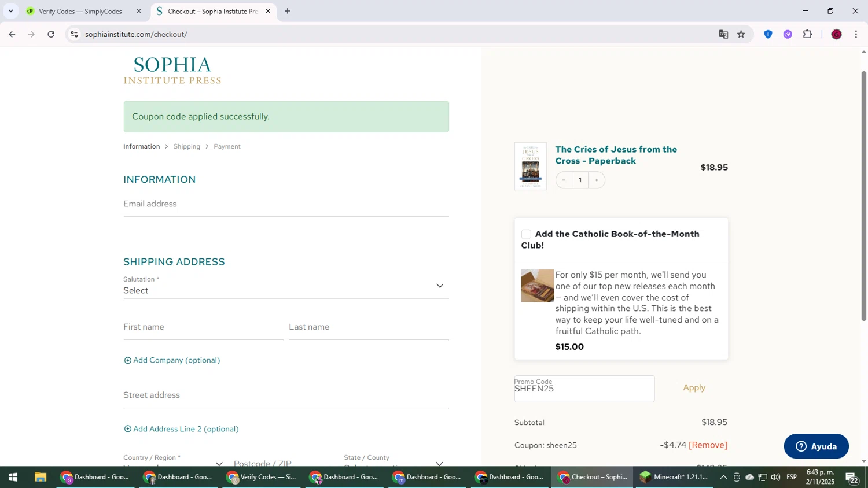
Task: Bookmark this page with the star icon
Action: pyautogui.click(x=741, y=34)
